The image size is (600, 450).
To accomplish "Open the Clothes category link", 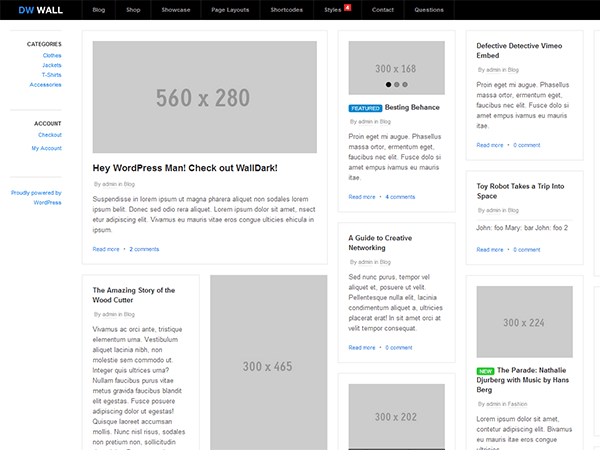I will (x=52, y=55).
